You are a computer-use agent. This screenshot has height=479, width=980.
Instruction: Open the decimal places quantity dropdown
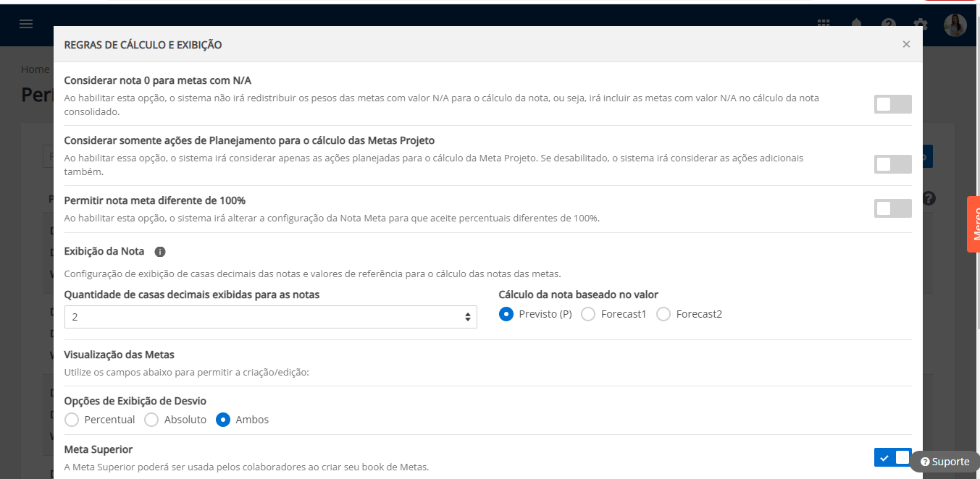click(x=270, y=317)
